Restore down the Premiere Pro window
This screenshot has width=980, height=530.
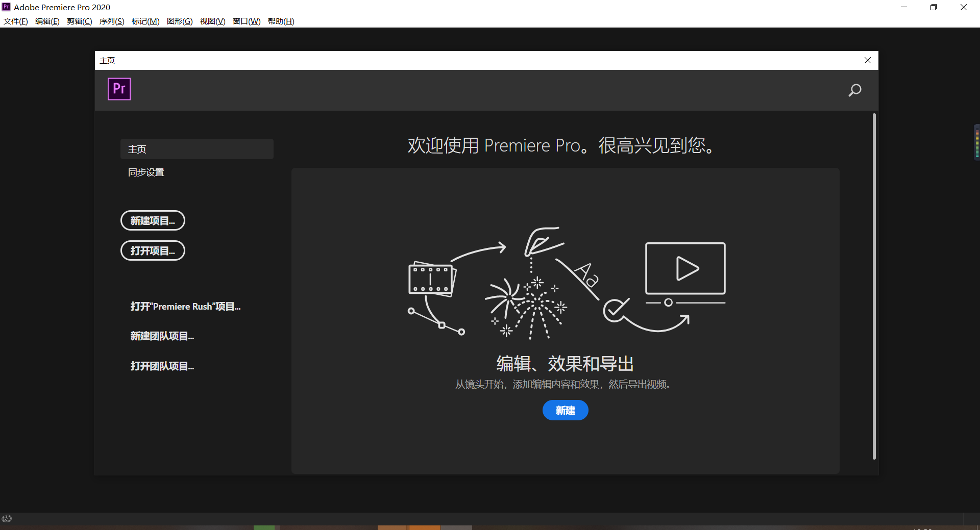tap(934, 7)
